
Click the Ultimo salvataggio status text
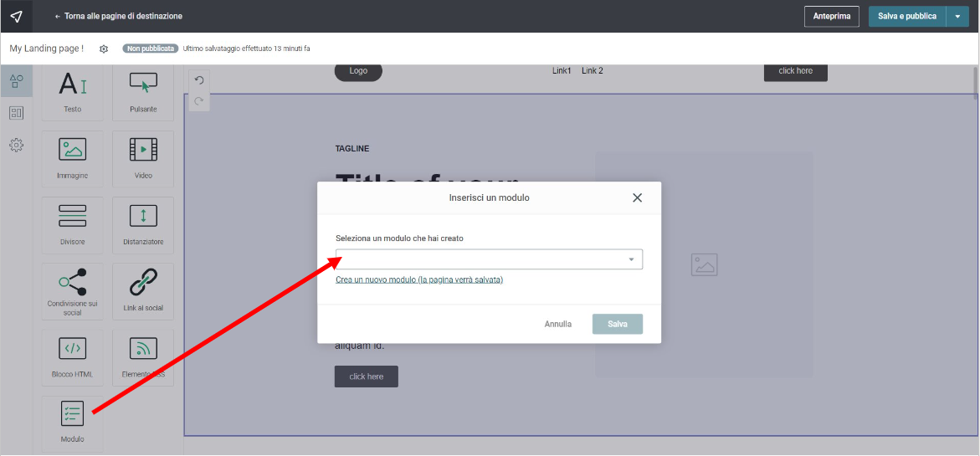tap(247, 49)
